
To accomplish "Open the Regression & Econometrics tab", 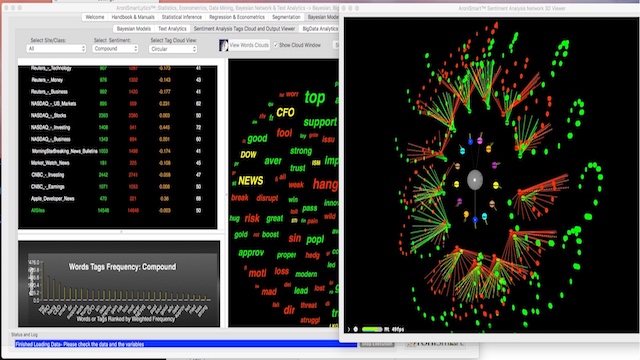I will coord(237,17).
